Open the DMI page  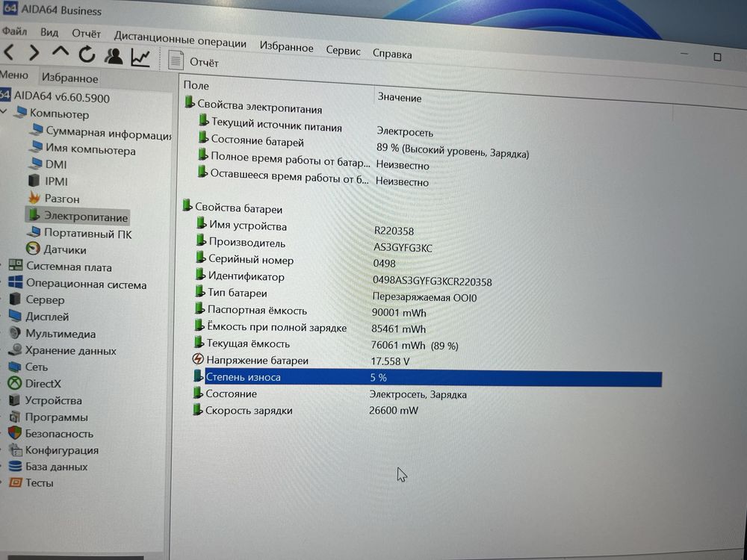(48, 164)
